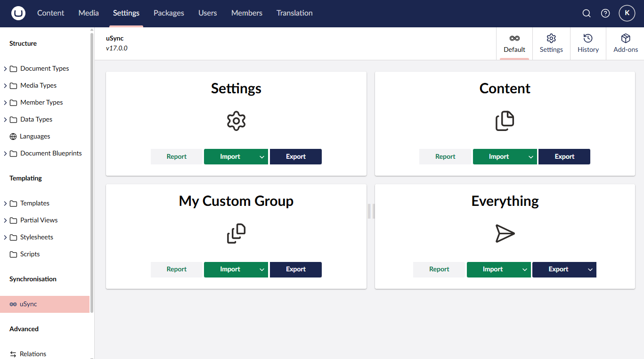
Task: Click the Scripts folder icon
Action: coord(14,254)
